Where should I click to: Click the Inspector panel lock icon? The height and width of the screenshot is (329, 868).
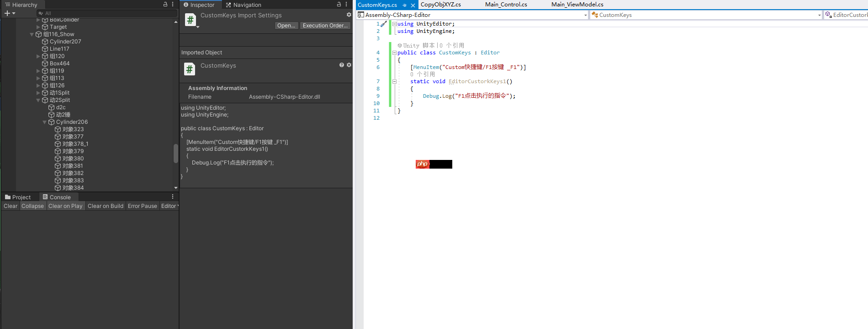(339, 4)
